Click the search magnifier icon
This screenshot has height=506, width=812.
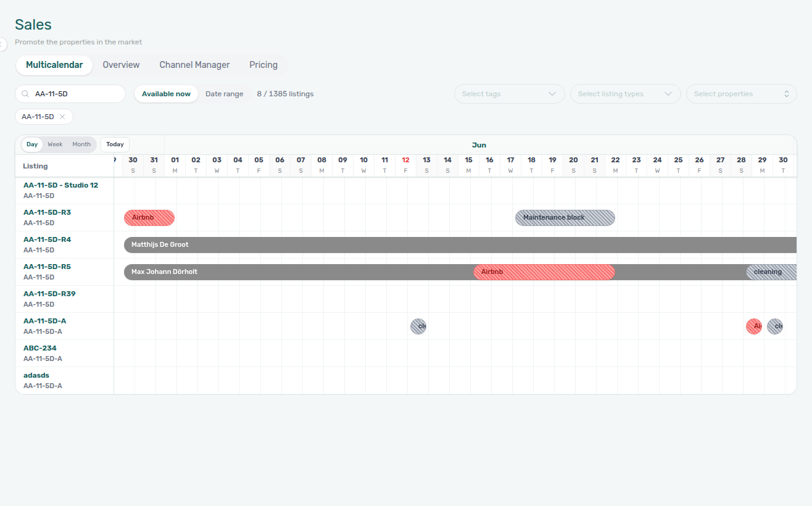pyautogui.click(x=25, y=94)
